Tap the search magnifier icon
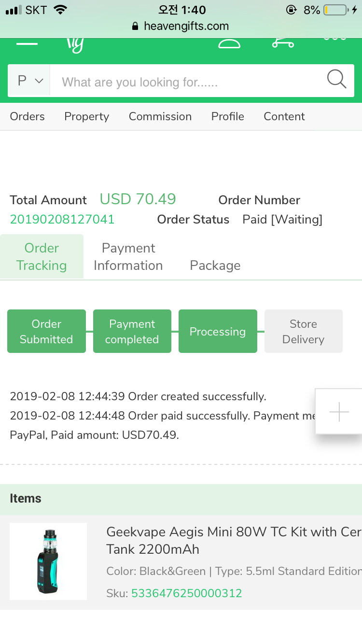This screenshot has width=362, height=644. coord(336,80)
